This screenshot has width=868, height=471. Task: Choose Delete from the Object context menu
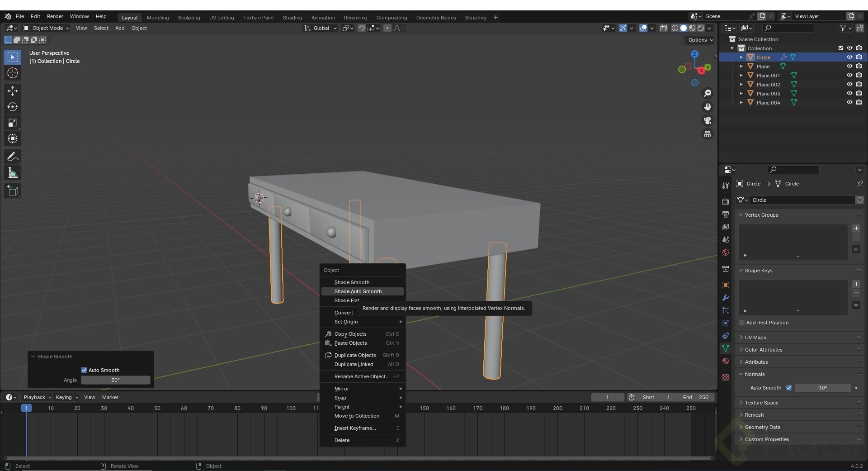[x=342, y=440]
